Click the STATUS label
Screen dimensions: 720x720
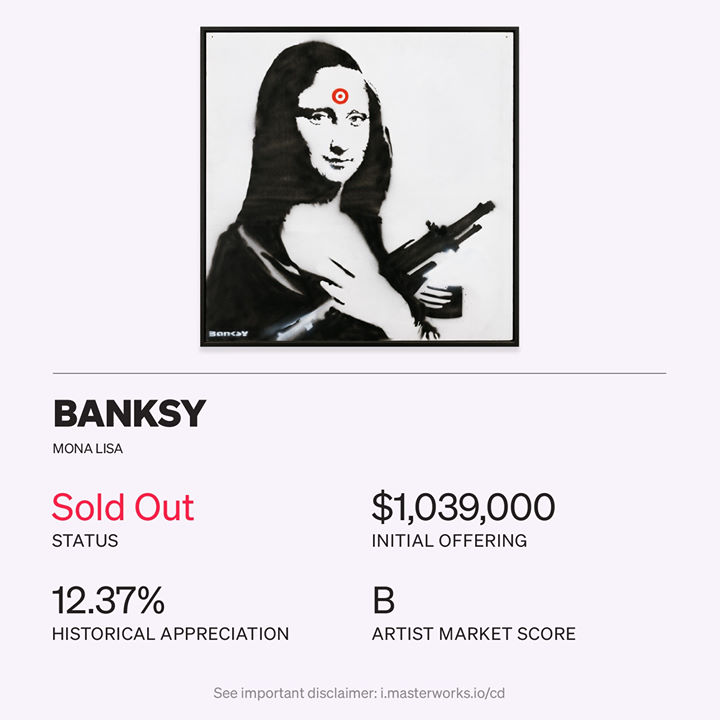point(85,541)
